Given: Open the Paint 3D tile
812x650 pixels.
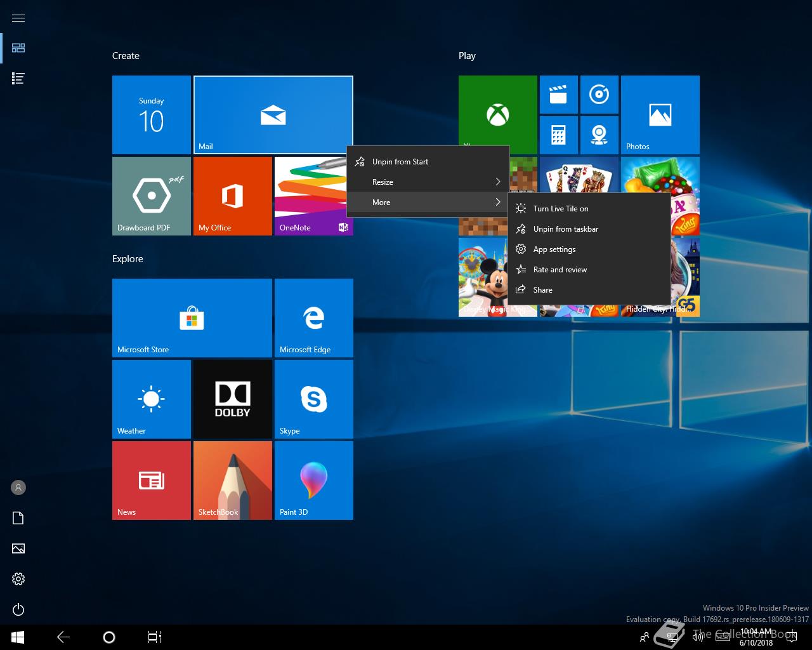Looking at the screenshot, I should coord(314,481).
